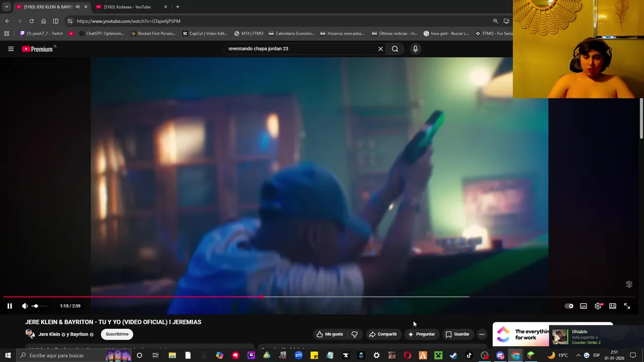Go back with the browser back arrow
Image resolution: width=644 pixels, height=362 pixels.
[7, 21]
